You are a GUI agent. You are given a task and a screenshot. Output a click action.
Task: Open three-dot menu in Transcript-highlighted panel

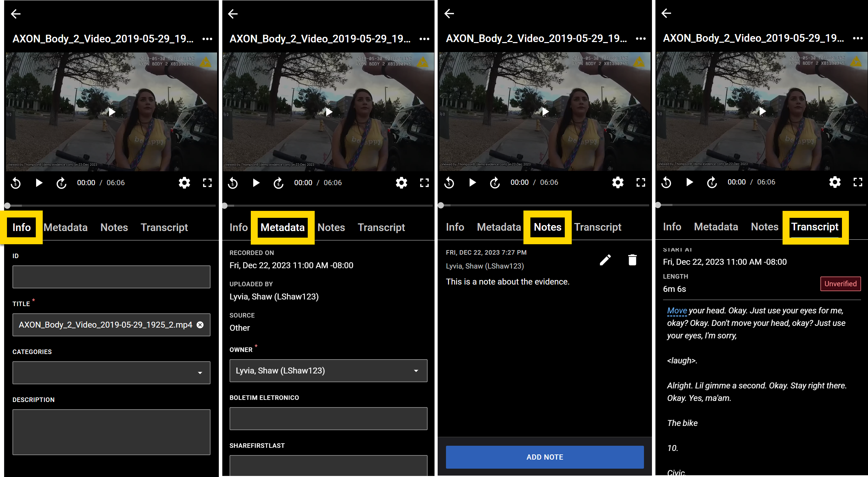click(858, 38)
